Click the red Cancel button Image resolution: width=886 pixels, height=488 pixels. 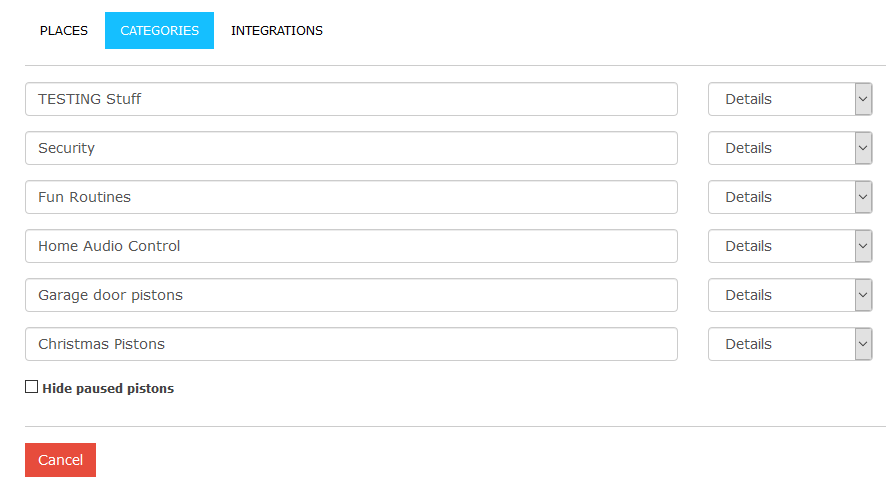pyautogui.click(x=60, y=460)
